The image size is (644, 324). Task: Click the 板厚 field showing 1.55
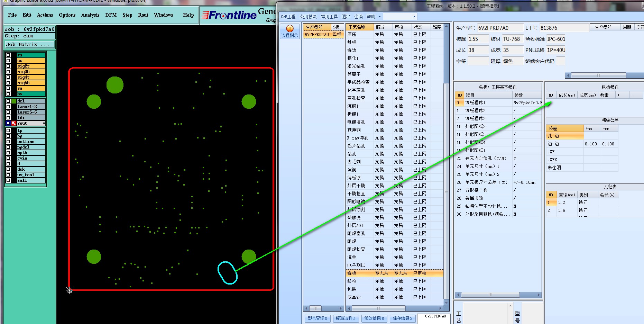[478, 39]
